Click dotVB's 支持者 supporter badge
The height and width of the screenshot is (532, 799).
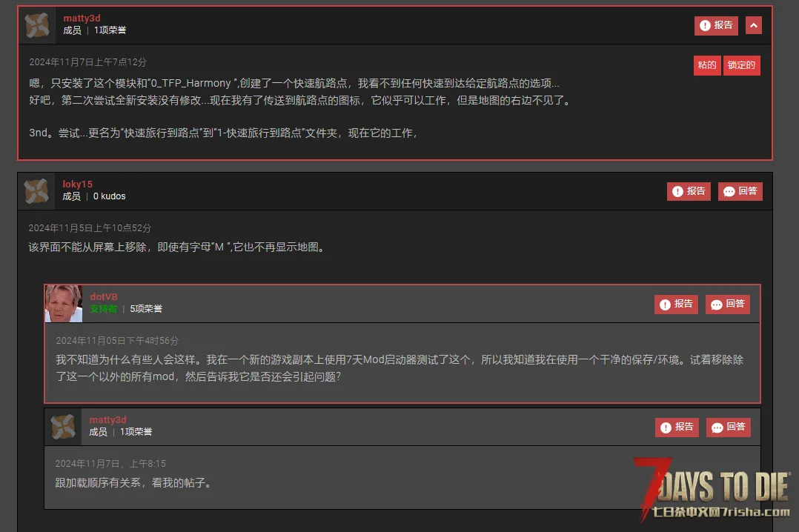point(104,309)
